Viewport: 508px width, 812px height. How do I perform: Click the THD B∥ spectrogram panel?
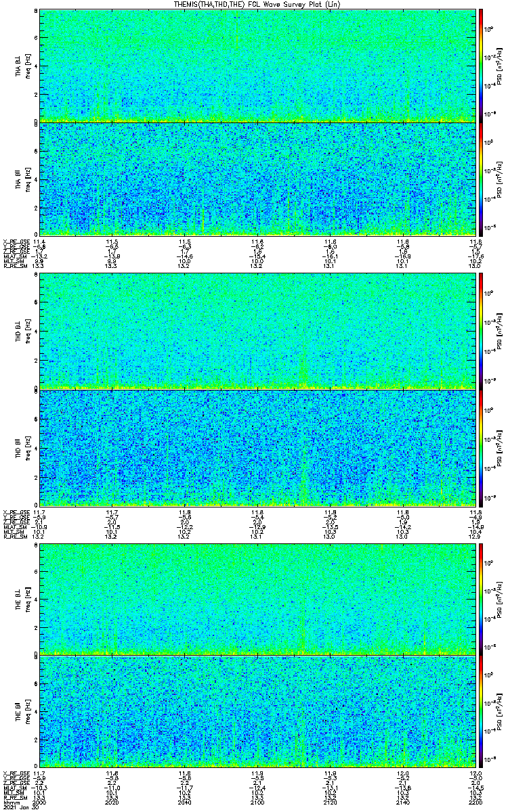coord(257,447)
